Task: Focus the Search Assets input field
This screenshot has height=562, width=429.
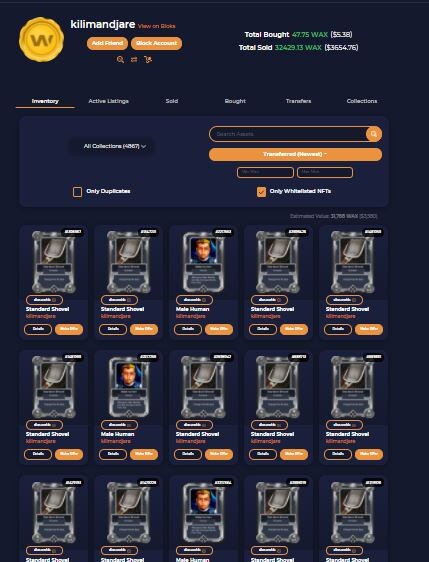Action: [289, 134]
